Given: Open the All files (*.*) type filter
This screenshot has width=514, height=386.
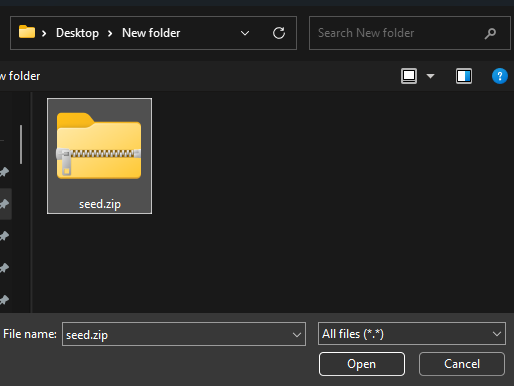Looking at the screenshot, I should [x=412, y=334].
